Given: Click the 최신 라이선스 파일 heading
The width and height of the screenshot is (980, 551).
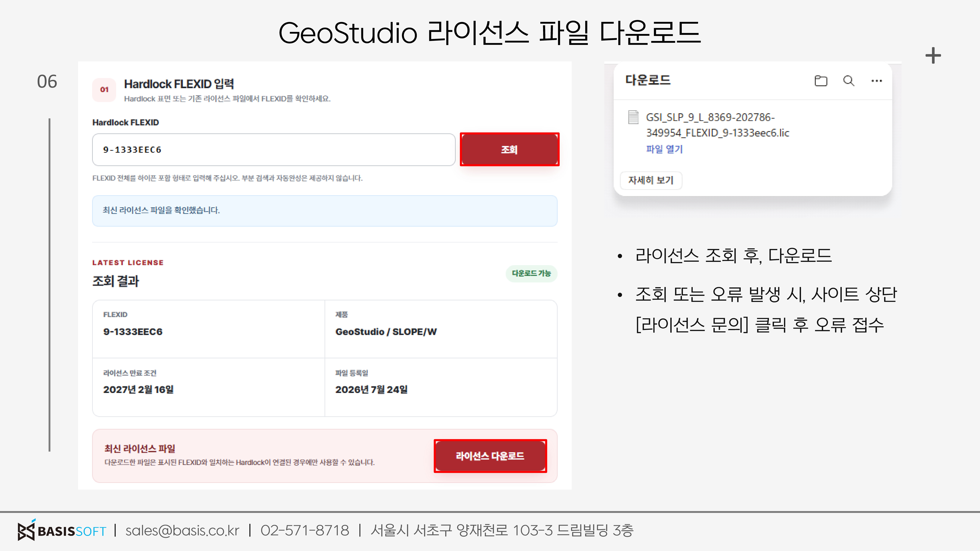Looking at the screenshot, I should pos(140,449).
